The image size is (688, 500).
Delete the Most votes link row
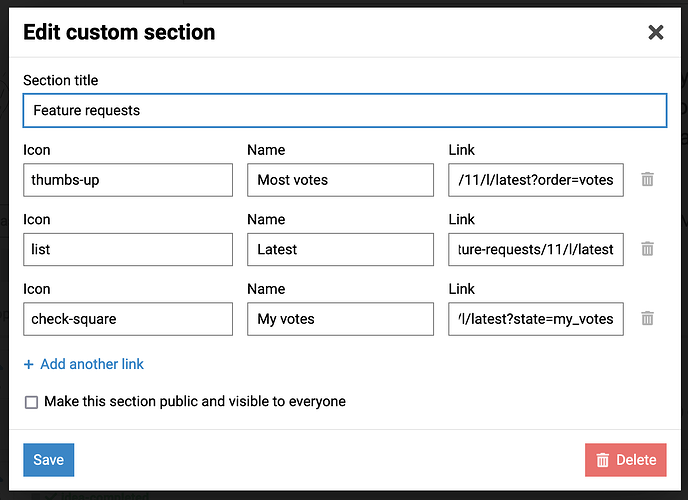[x=647, y=179]
